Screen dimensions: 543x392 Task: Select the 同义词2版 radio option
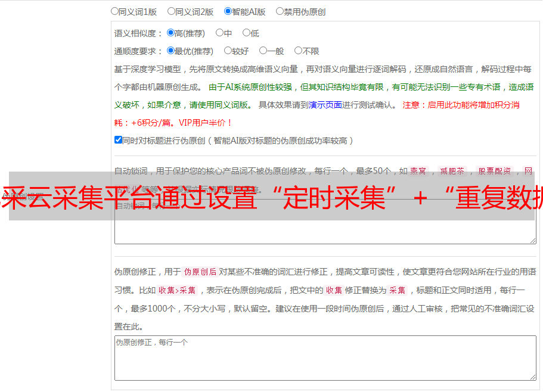coord(171,11)
